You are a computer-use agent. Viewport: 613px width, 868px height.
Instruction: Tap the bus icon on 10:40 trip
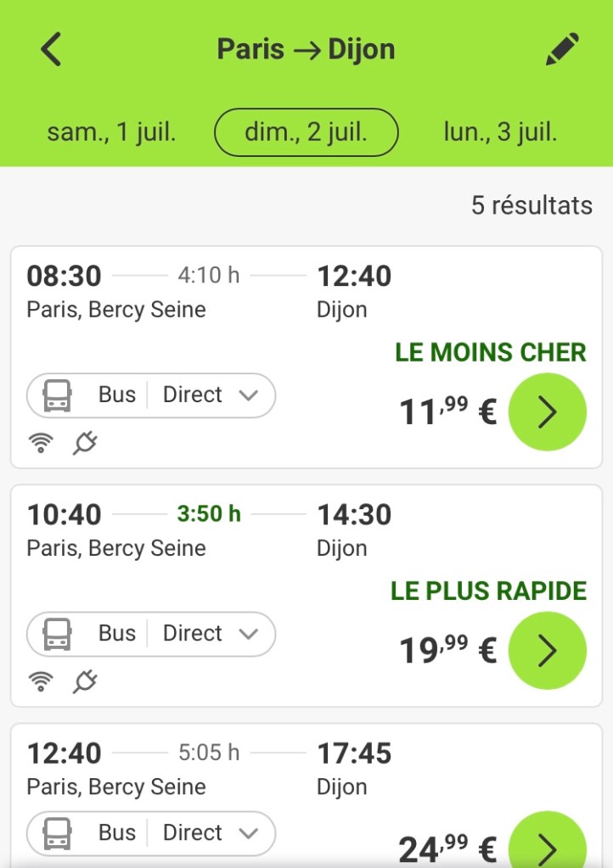tap(57, 634)
